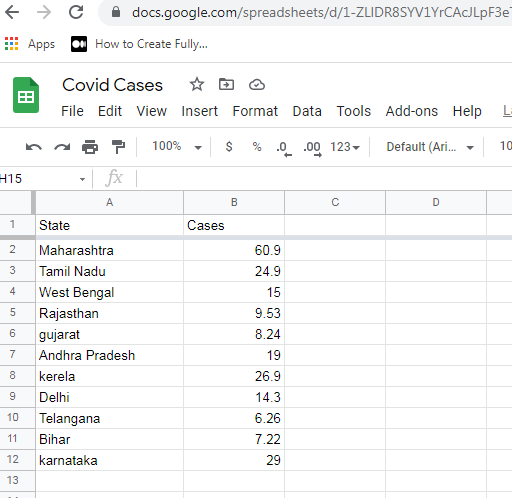Select the West Bengal cell
512x498 pixels.
click(109, 292)
